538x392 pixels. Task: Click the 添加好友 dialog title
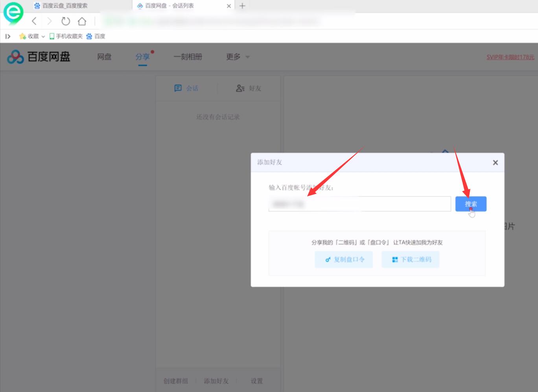(270, 162)
